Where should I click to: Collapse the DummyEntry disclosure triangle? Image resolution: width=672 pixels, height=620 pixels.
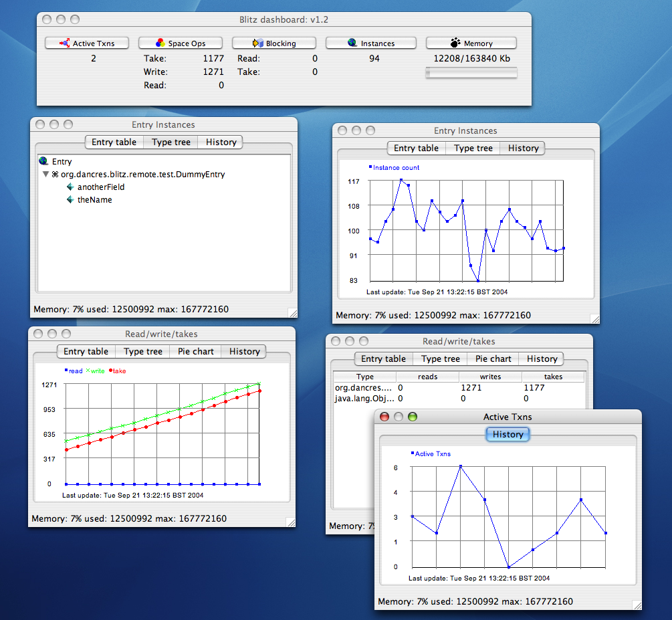tap(45, 175)
